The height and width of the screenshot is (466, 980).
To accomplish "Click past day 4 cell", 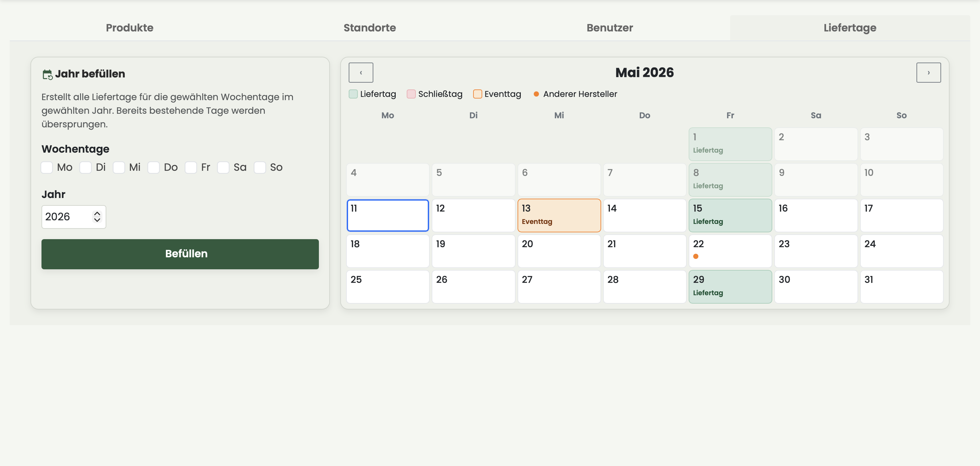I will click(388, 180).
